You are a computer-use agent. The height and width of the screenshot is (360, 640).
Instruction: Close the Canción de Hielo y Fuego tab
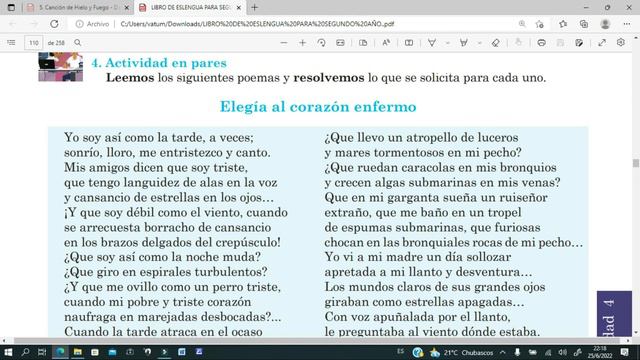click(127, 8)
